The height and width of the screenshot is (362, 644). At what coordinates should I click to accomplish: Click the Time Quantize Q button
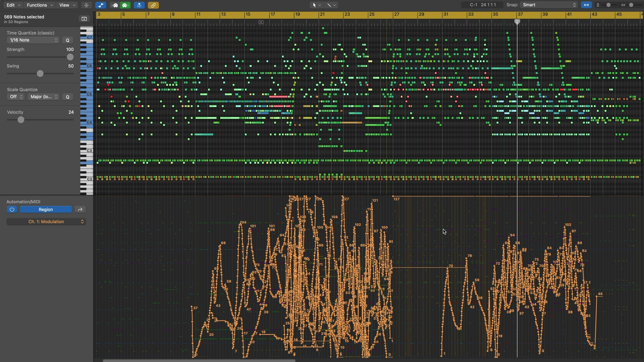pyautogui.click(x=67, y=40)
